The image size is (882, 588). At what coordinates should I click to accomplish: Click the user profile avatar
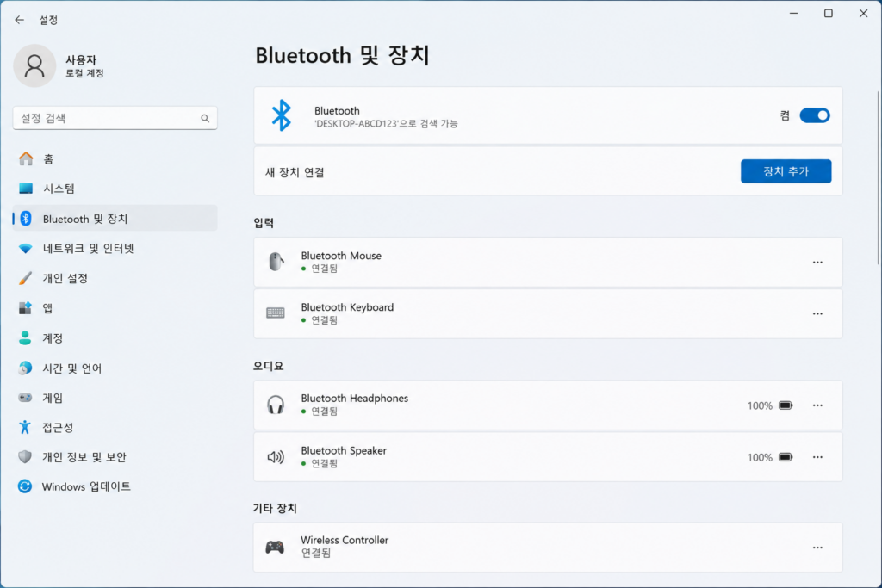[x=34, y=65]
